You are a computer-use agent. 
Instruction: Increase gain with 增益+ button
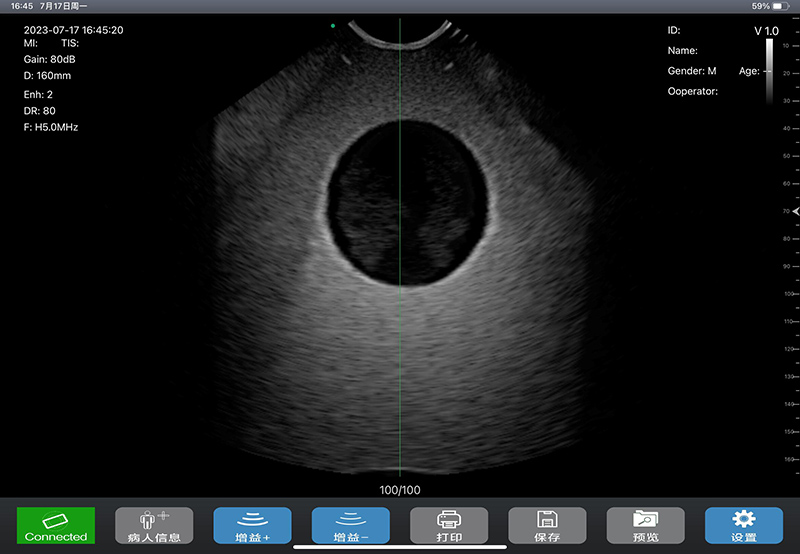252,525
